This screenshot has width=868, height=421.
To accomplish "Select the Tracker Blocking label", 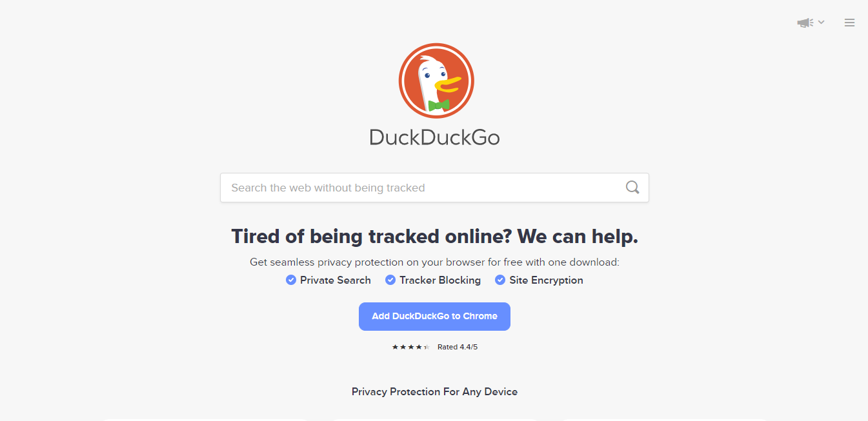I will click(x=440, y=280).
